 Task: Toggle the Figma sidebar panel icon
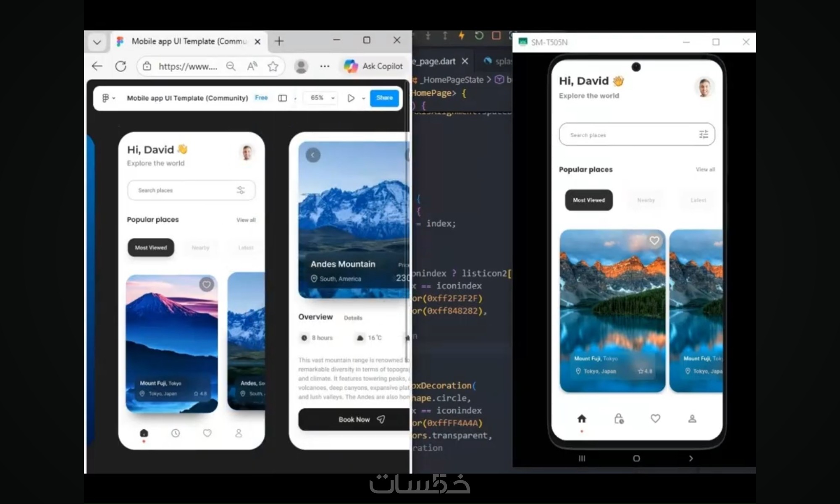(282, 98)
